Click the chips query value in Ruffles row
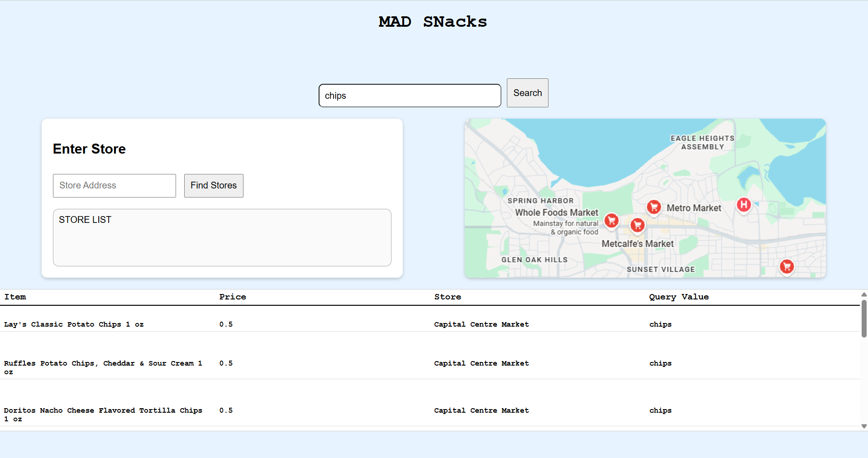This screenshot has width=868, height=458. tap(660, 363)
